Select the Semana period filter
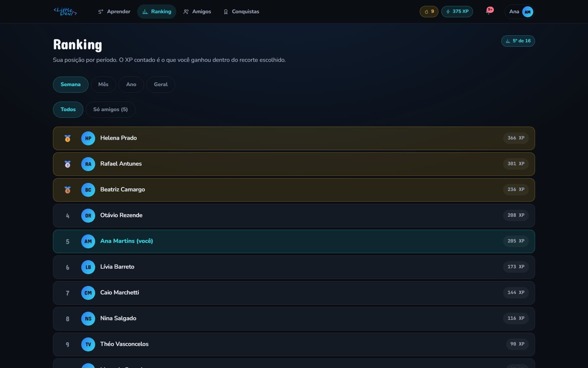588x368 pixels. point(71,84)
